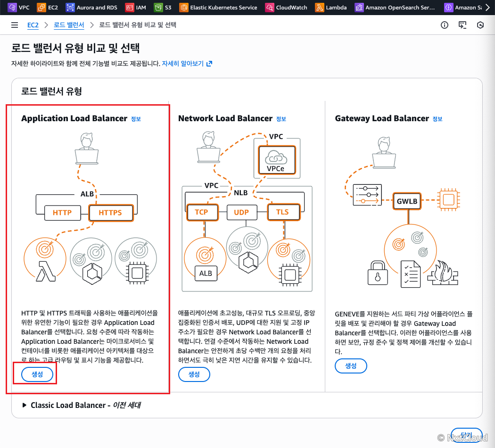Screen dimensions: 495x448
Task: Open the hexagon settings icon
Action: 480,25
